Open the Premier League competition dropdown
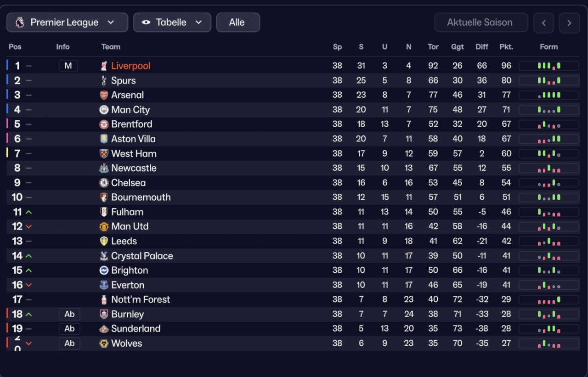Viewport: 588px width, 377px height. tap(67, 23)
